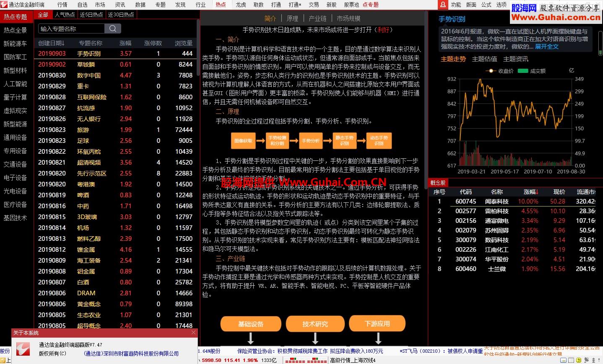Select the 先行示范区 topic row
Image resolution: width=603 pixels, height=364 pixels.
point(115,173)
